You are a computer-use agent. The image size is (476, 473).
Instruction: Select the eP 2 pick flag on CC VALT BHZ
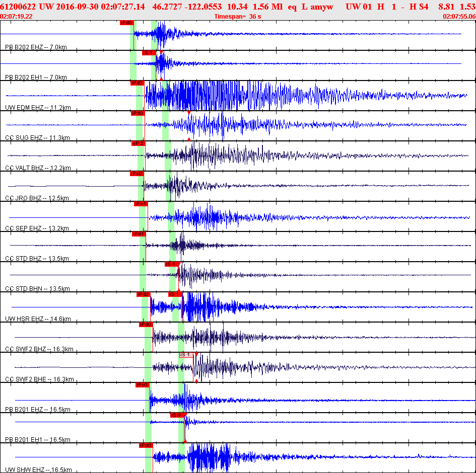(138, 143)
